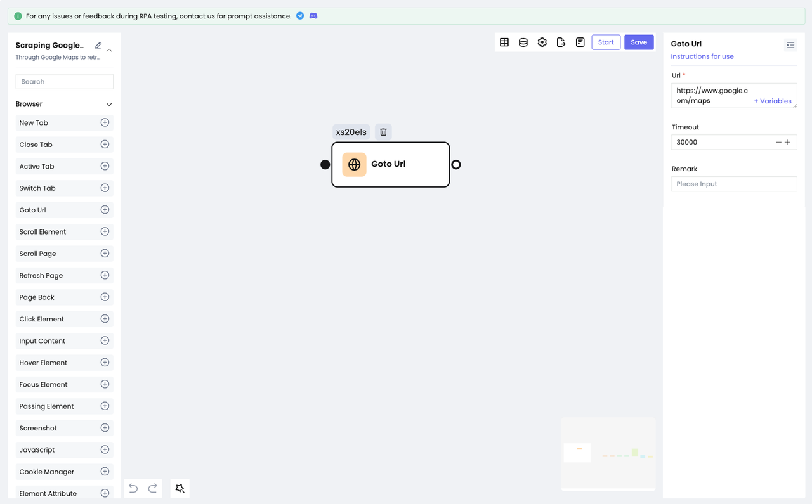The height and width of the screenshot is (504, 812).
Task: Click the node's output connector circle
Action: pos(455,164)
